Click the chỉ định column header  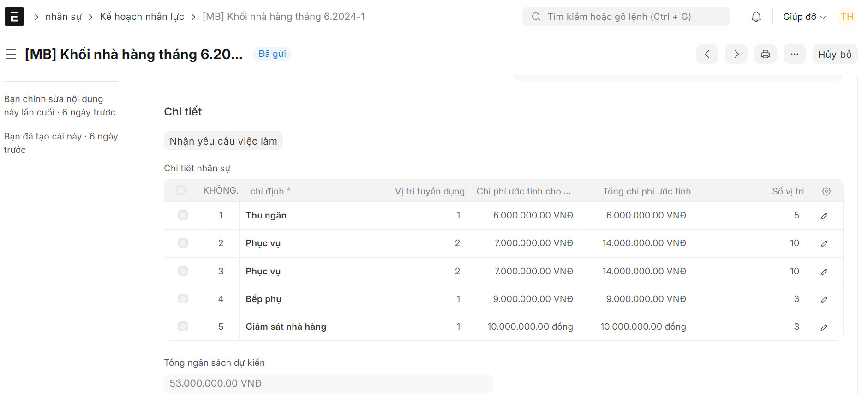click(301, 191)
